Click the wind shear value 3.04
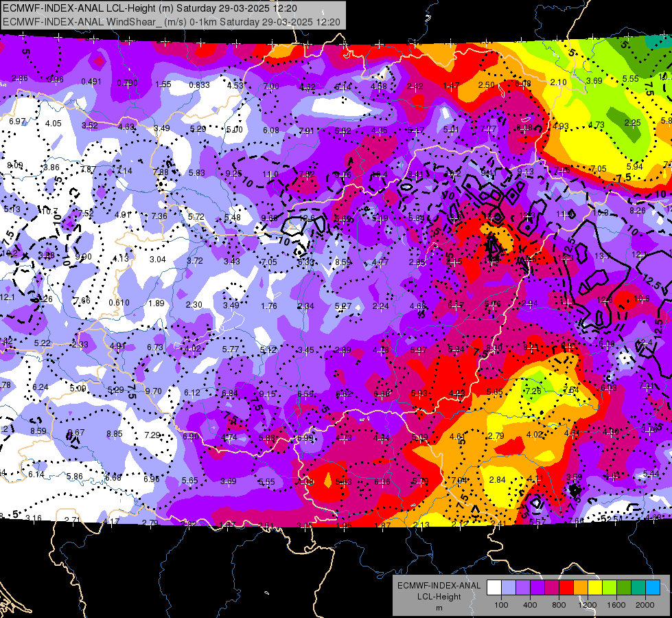 (158, 259)
